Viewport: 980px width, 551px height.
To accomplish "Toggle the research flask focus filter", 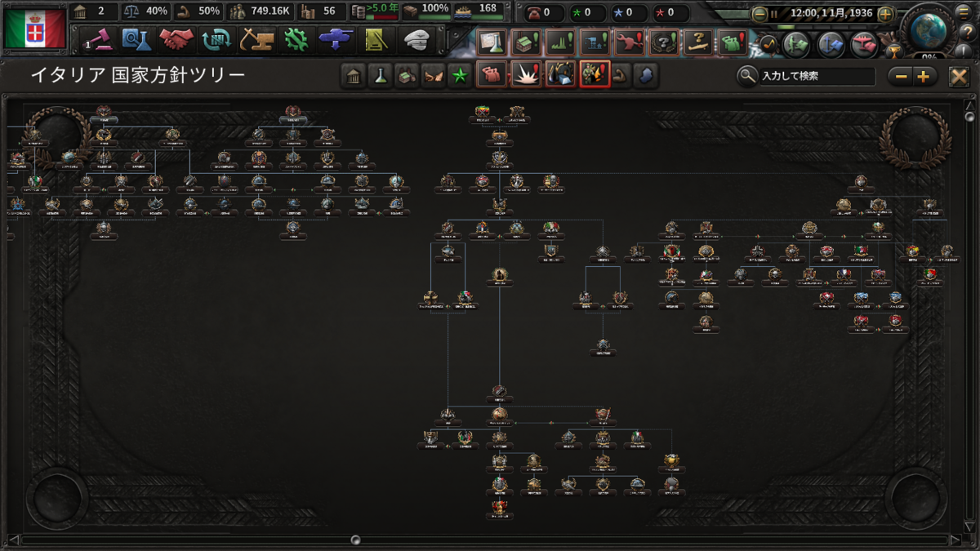I will click(380, 76).
